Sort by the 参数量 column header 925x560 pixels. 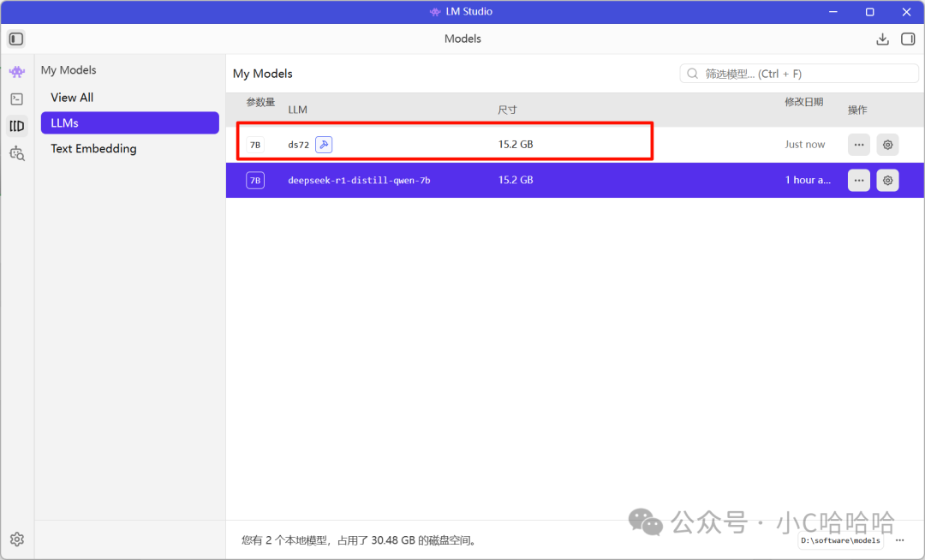pos(260,102)
